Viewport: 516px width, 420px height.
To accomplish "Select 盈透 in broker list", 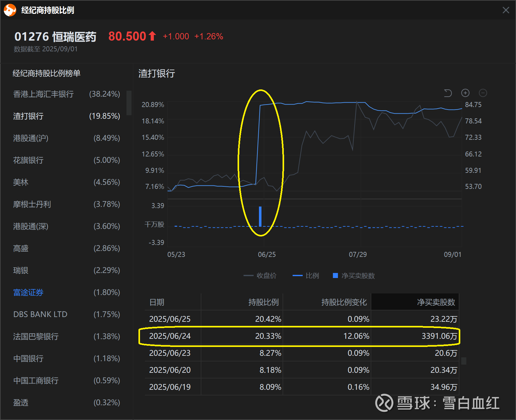I will pos(66,403).
